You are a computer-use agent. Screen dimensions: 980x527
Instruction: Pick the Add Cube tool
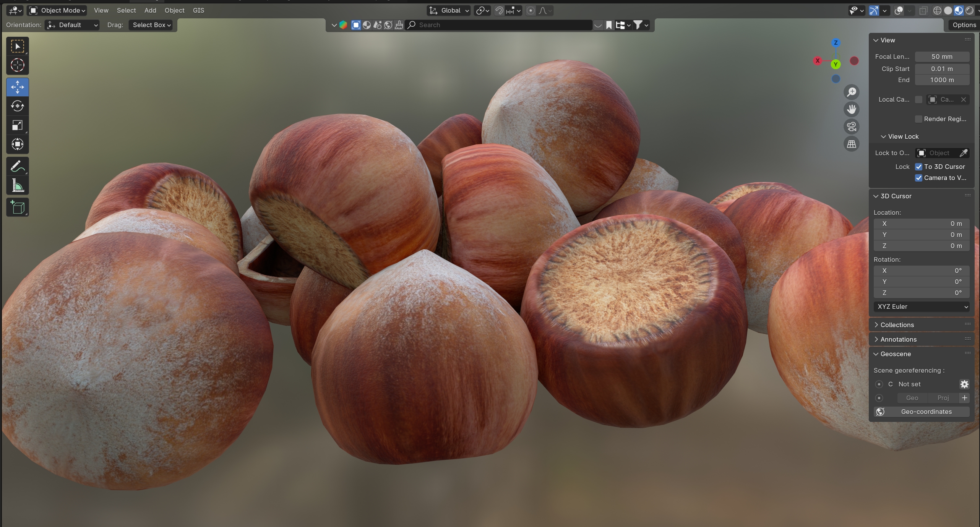(17, 207)
